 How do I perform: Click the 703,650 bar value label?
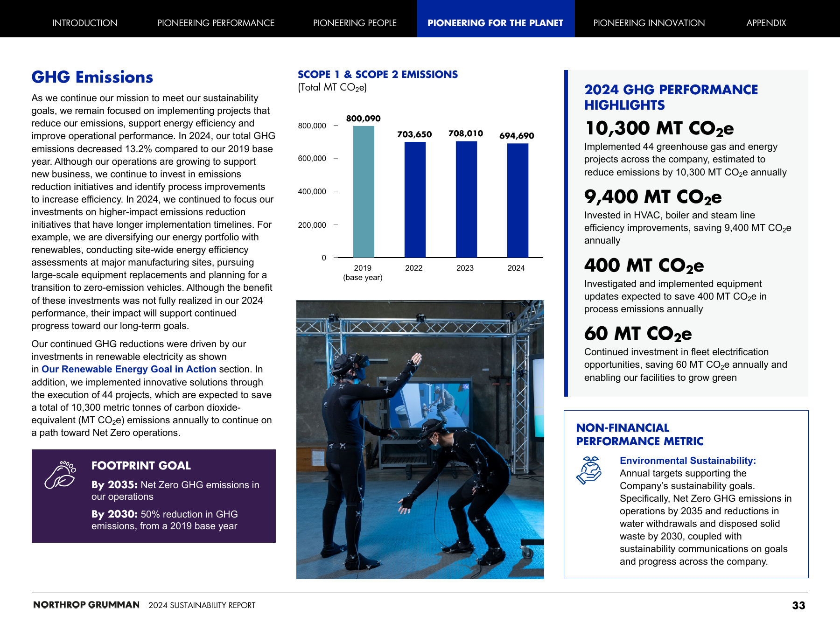coord(414,134)
